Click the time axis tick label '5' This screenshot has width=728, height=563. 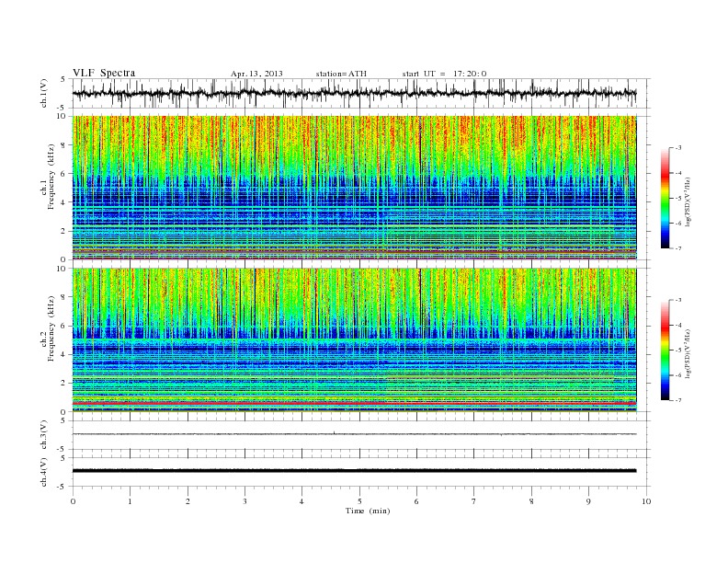point(359,501)
